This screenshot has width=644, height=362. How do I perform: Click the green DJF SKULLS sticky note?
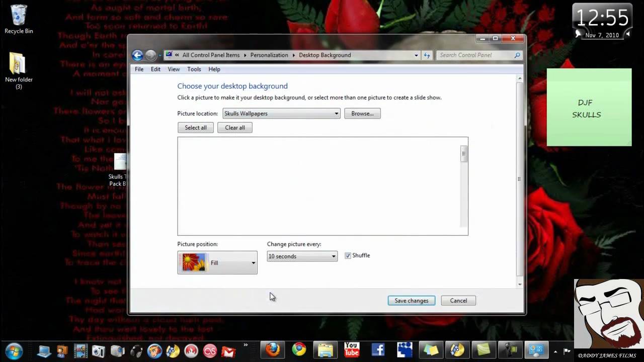pyautogui.click(x=589, y=108)
